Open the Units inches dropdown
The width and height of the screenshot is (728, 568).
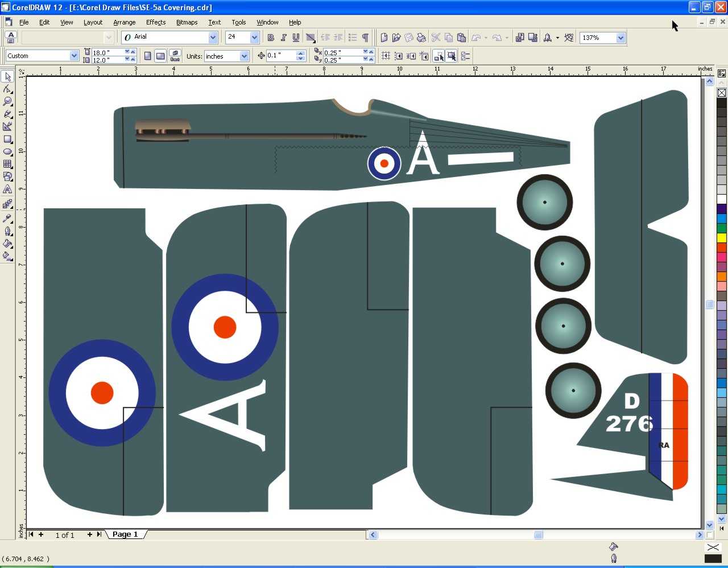point(244,56)
